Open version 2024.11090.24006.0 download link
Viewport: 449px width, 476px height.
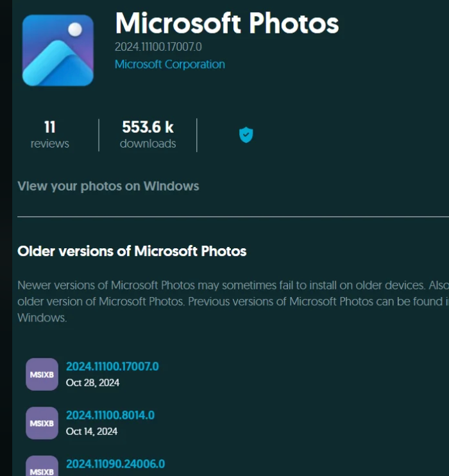(x=115, y=463)
